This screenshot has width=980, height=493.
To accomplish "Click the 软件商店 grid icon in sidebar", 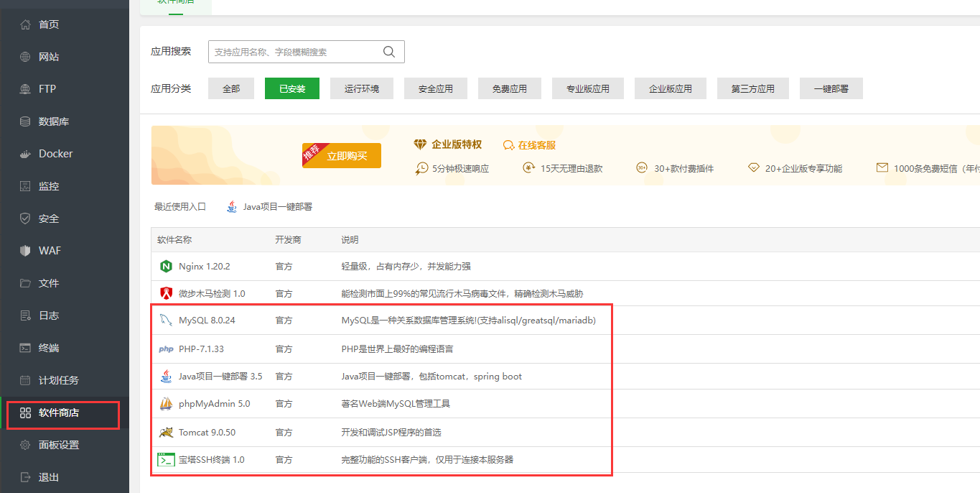I will [26, 413].
